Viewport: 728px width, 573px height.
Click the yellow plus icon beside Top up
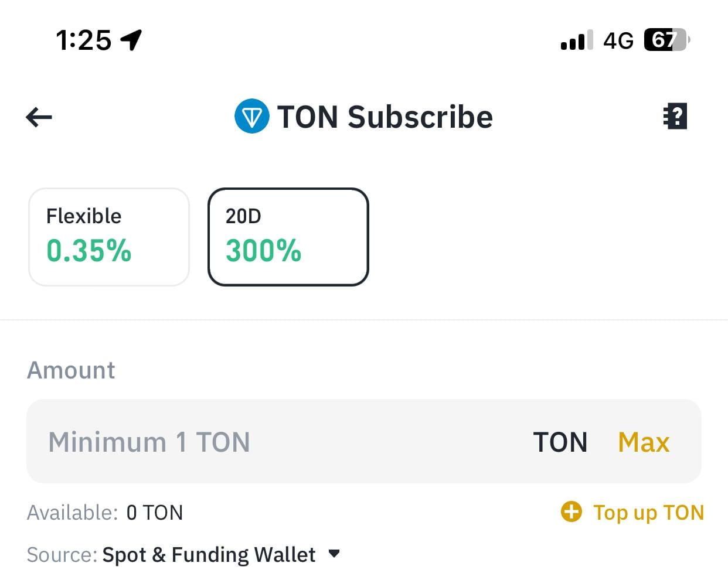point(571,511)
